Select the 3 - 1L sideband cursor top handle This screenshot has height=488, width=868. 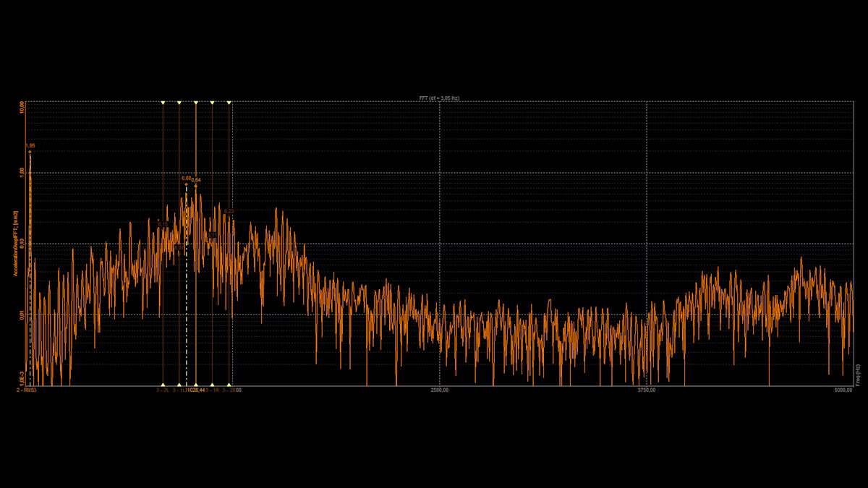click(179, 103)
